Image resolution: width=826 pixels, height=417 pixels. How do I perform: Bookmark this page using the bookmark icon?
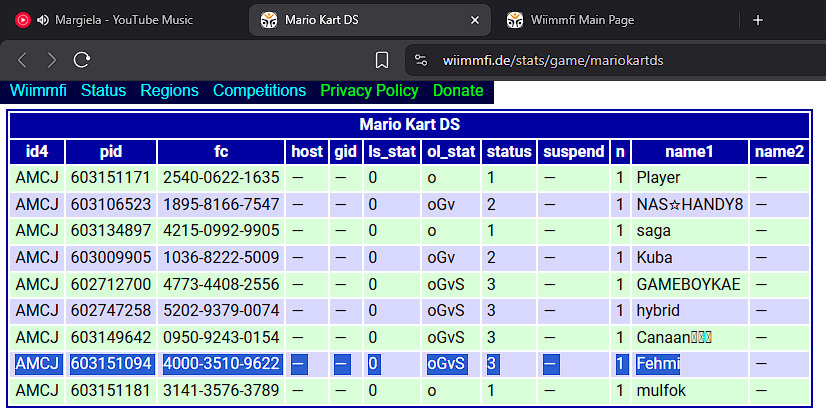[x=382, y=60]
